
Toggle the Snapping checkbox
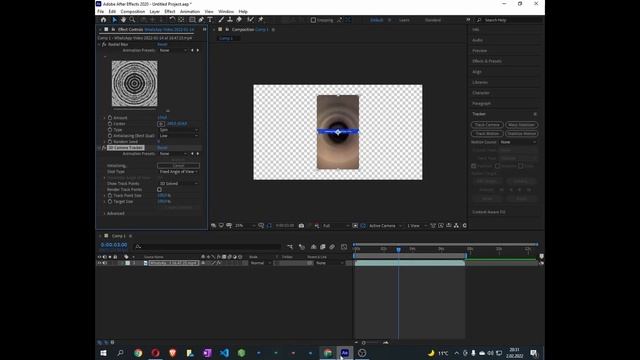click(x=313, y=20)
